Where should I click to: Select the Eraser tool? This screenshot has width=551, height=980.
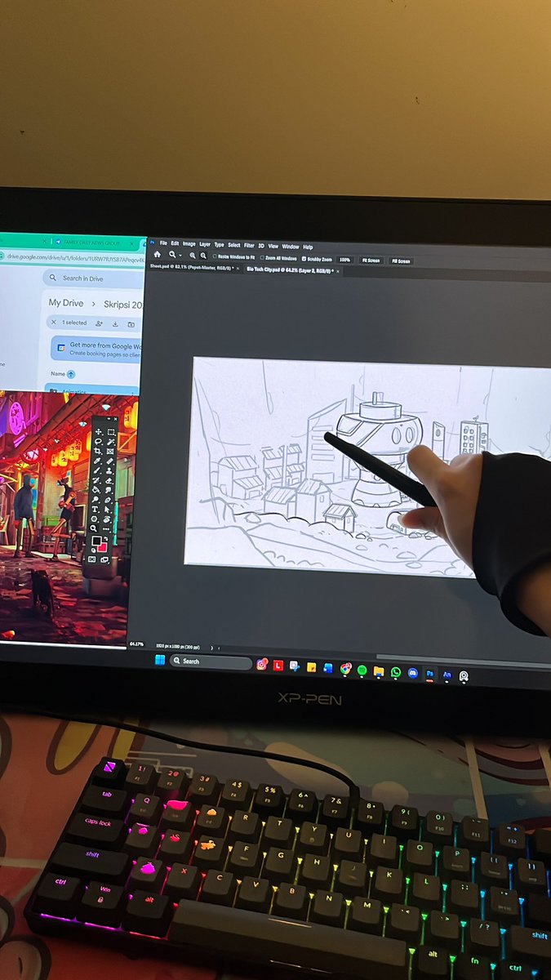coord(109,480)
